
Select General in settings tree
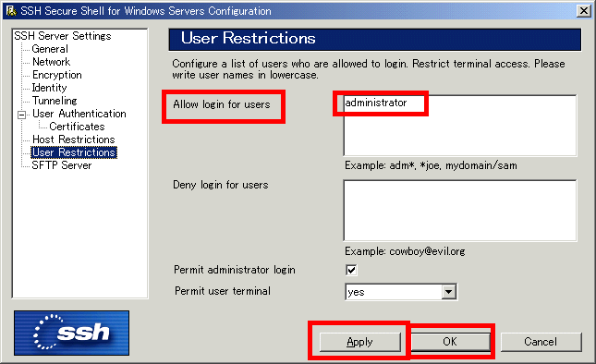50,49
